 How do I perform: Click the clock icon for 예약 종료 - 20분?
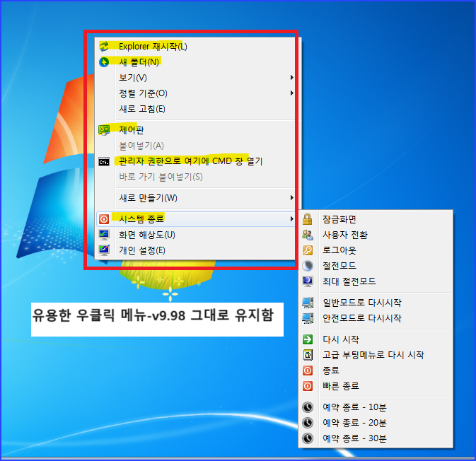[x=308, y=423]
